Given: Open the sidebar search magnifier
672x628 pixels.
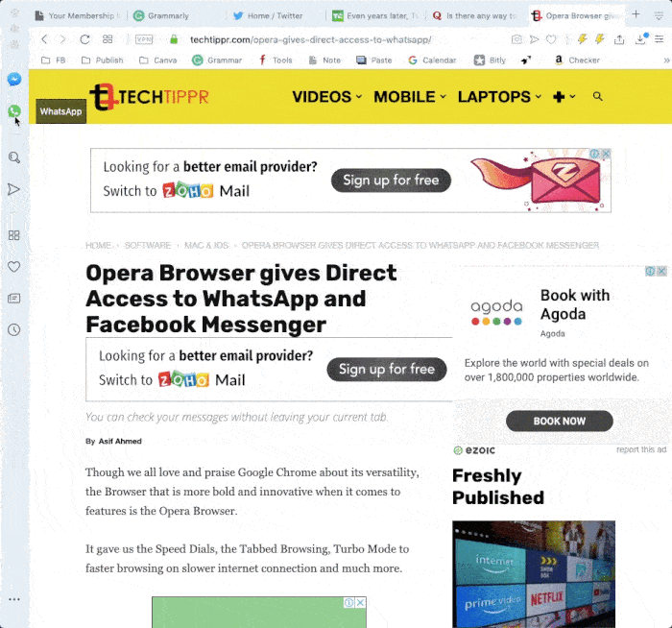Looking at the screenshot, I should pyautogui.click(x=14, y=157).
